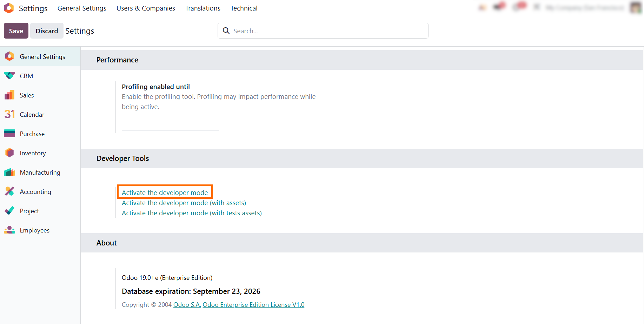Open Project settings from sidebar icon
This screenshot has width=644, height=324.
pyautogui.click(x=9, y=211)
